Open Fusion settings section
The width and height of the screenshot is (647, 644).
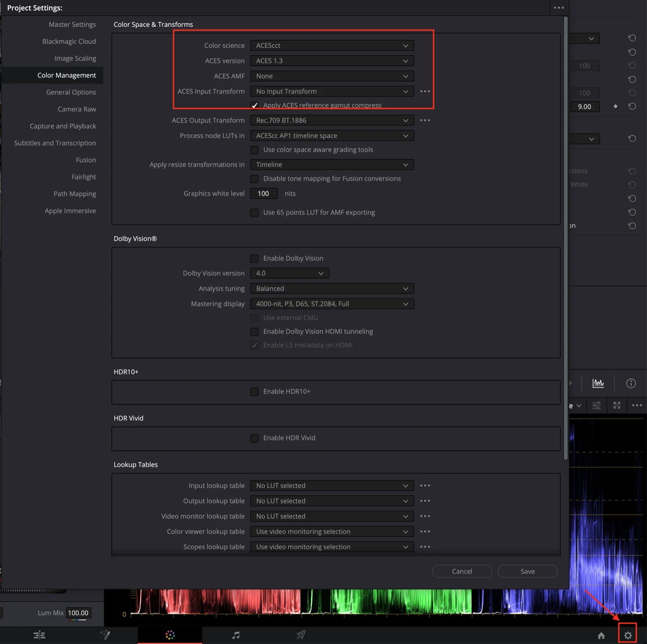(x=86, y=160)
